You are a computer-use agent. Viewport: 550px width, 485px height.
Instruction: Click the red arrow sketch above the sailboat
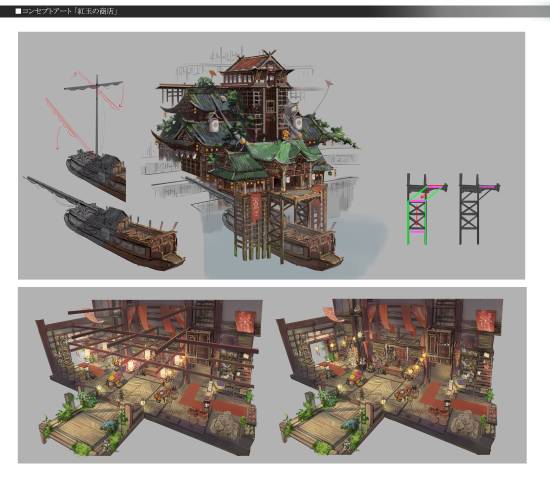click(99, 90)
